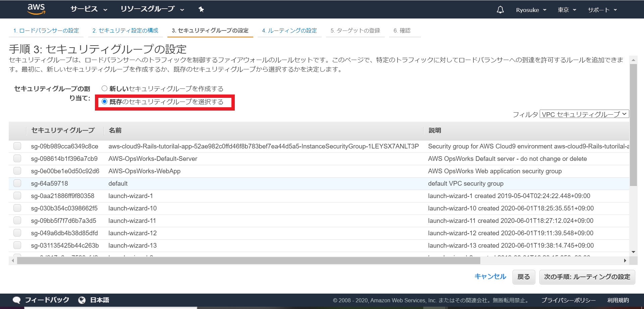
Task: Click the aws-cloud9-Rails-tutorilal-app security group name
Action: pos(264,146)
